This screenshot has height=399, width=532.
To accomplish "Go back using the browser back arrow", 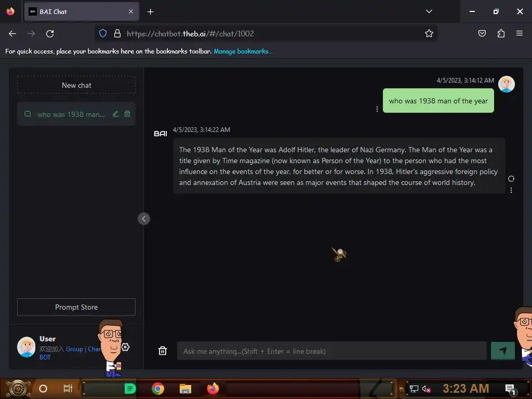I will click(12, 34).
